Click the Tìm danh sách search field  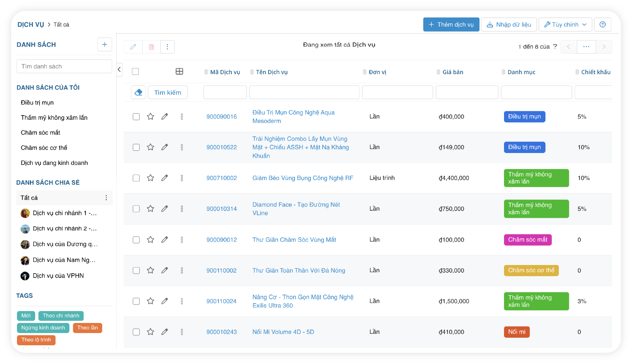64,66
